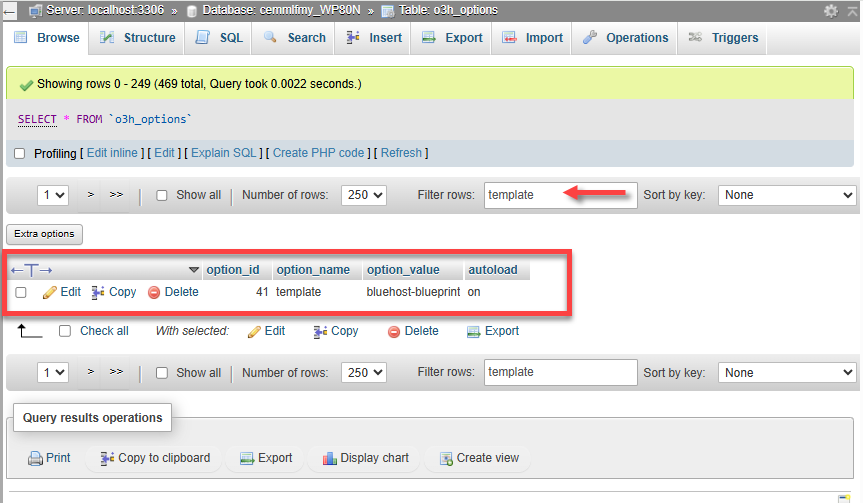Click the SQL tab icon
The width and height of the screenshot is (863, 503).
coord(203,37)
